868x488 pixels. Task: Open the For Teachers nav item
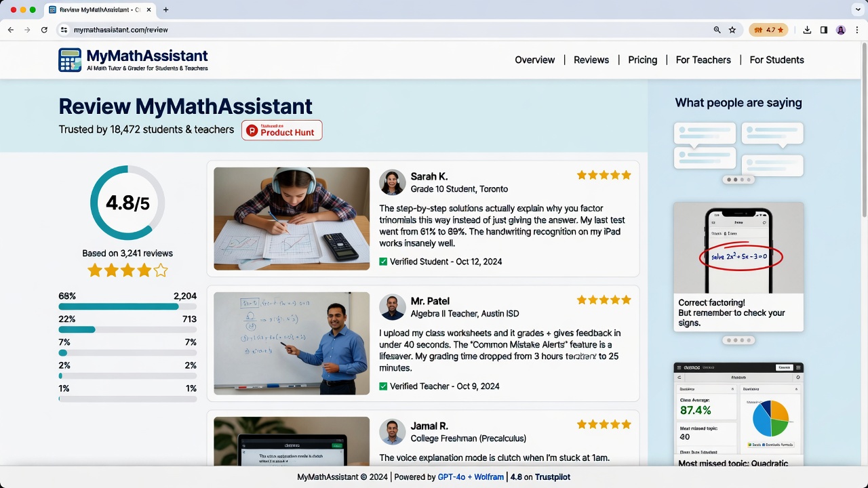703,60
